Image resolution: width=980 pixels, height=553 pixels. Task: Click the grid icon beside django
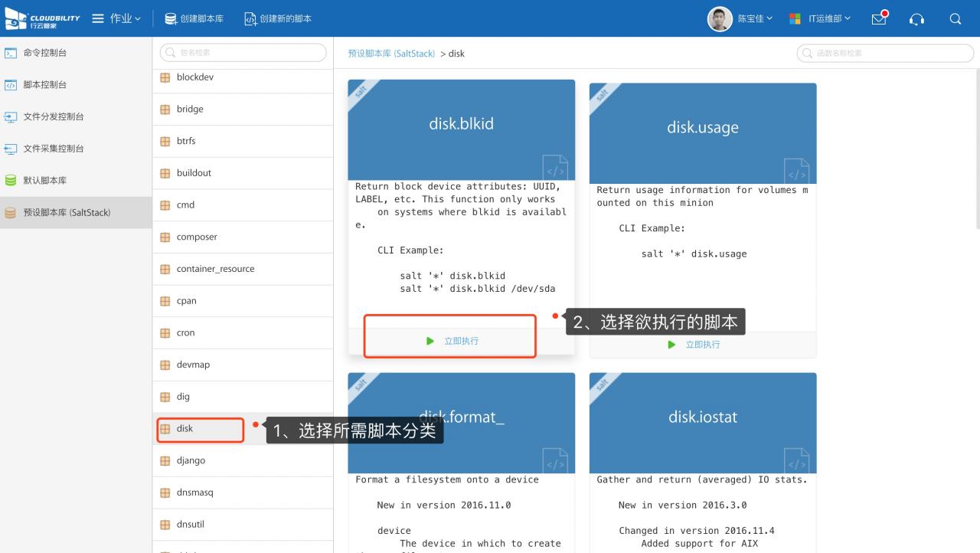165,461
